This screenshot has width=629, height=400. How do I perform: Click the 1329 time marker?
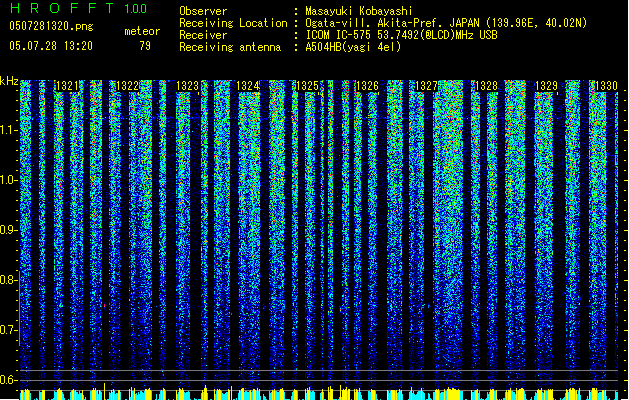[x=546, y=86]
